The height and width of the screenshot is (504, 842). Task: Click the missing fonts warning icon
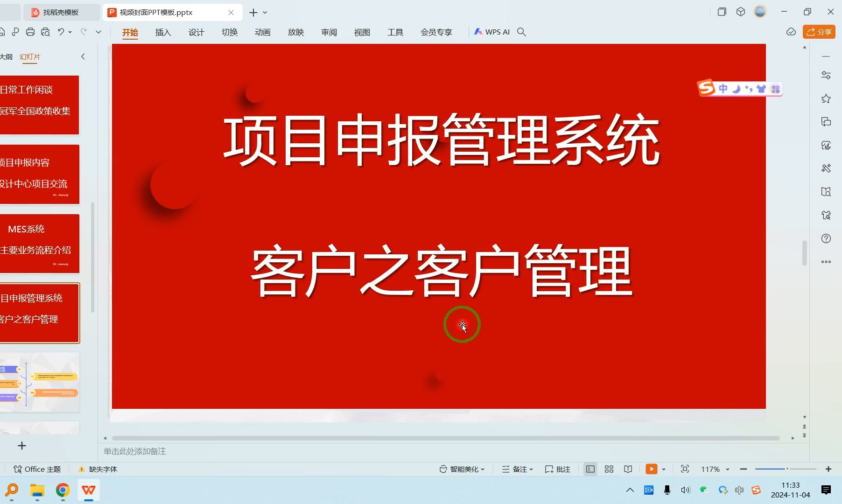click(x=82, y=469)
